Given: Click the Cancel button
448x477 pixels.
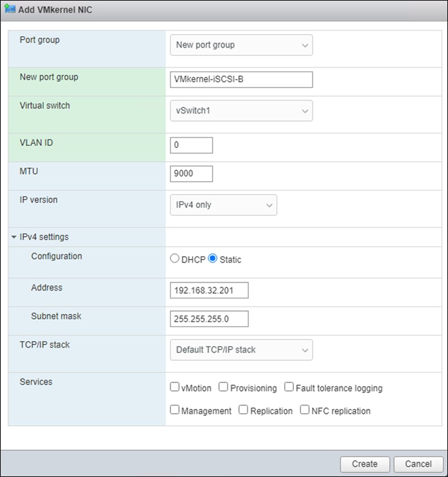Looking at the screenshot, I should [x=418, y=464].
